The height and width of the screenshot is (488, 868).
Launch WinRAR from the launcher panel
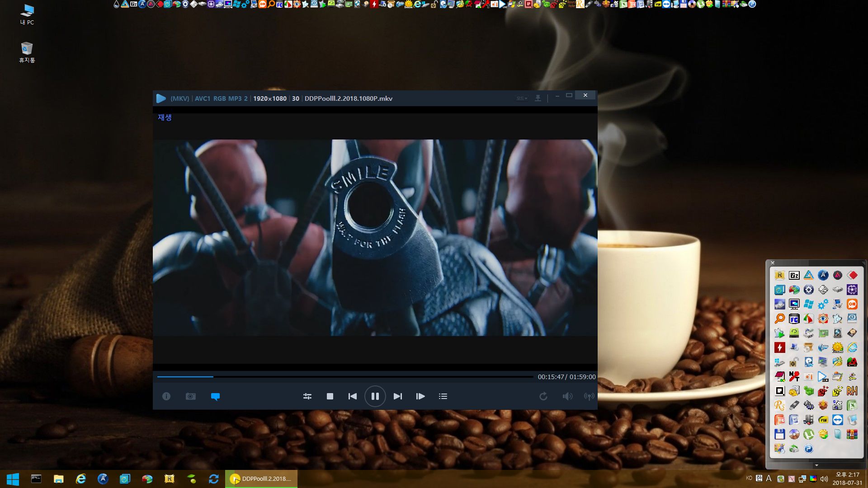click(x=852, y=434)
